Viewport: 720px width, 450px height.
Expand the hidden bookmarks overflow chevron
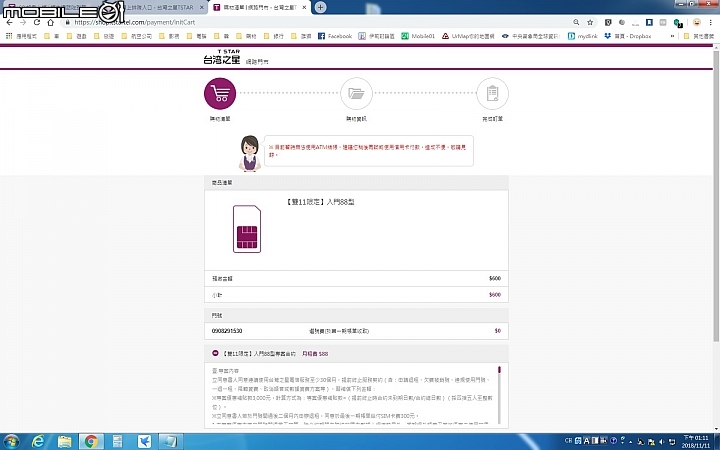coord(672,36)
